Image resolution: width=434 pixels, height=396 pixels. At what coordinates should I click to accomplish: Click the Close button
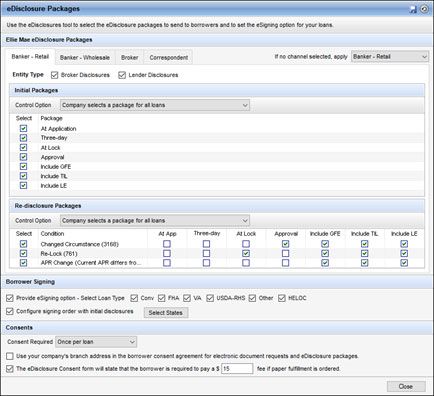(406, 386)
